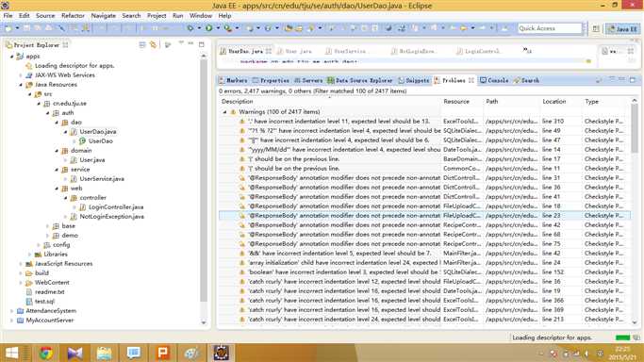Click the Eclipse taskbar icon
This screenshot has width=644, height=362.
coord(221,353)
